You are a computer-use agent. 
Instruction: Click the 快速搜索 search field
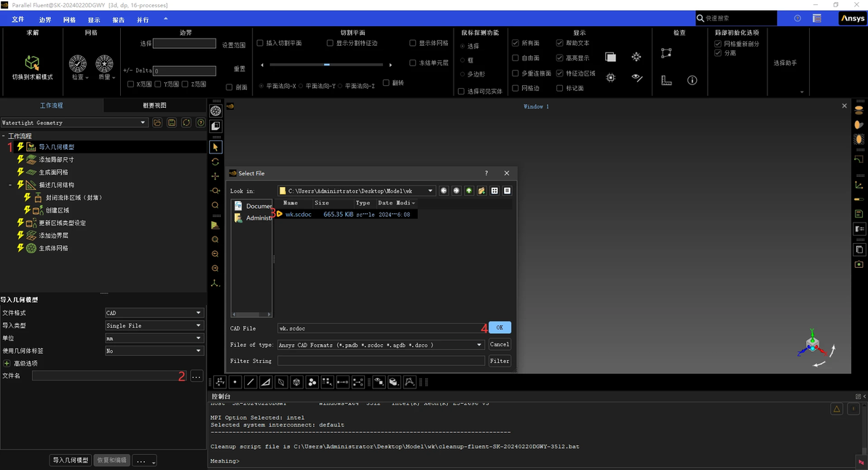tap(736, 18)
